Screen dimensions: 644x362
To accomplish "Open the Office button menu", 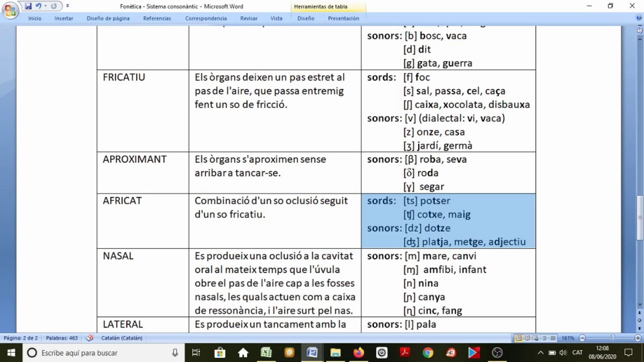I will (10, 10).
